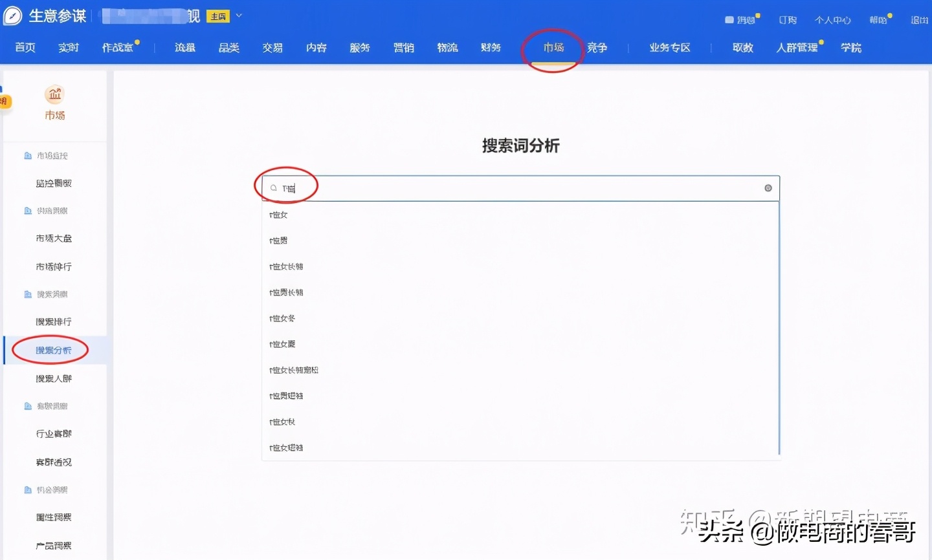
Task: Open 个人中心 from the top-right bar
Action: 833,20
